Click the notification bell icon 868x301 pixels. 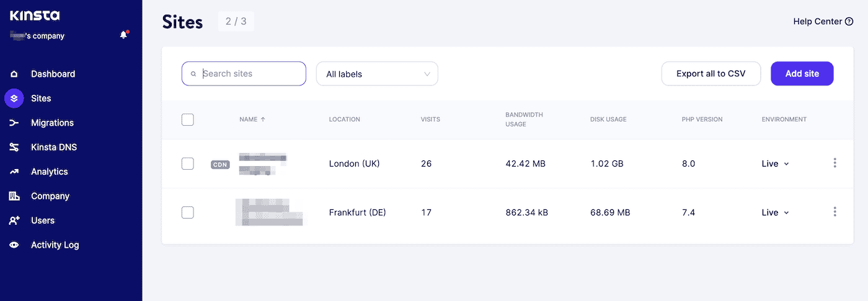[123, 35]
